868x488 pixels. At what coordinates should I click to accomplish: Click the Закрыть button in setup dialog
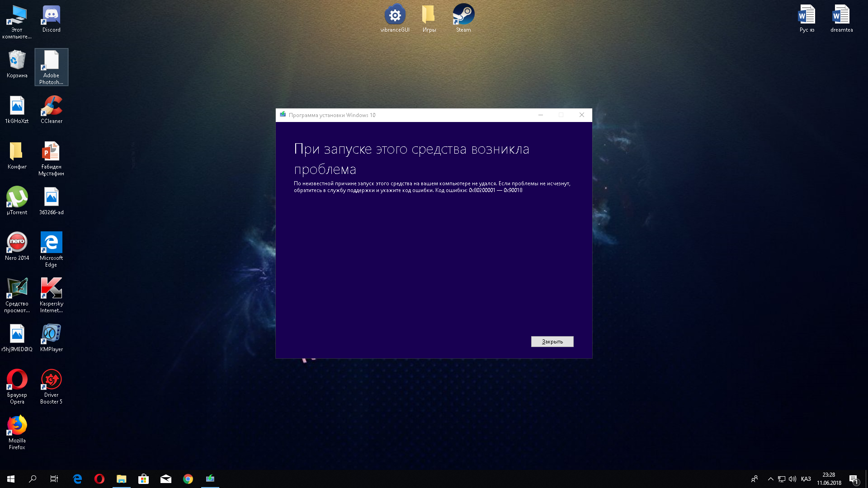coord(552,342)
